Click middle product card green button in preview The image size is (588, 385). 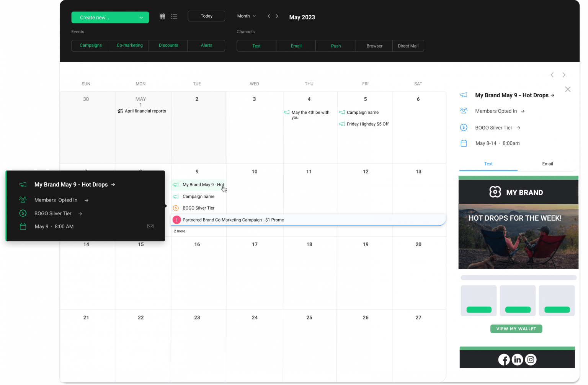tap(518, 310)
